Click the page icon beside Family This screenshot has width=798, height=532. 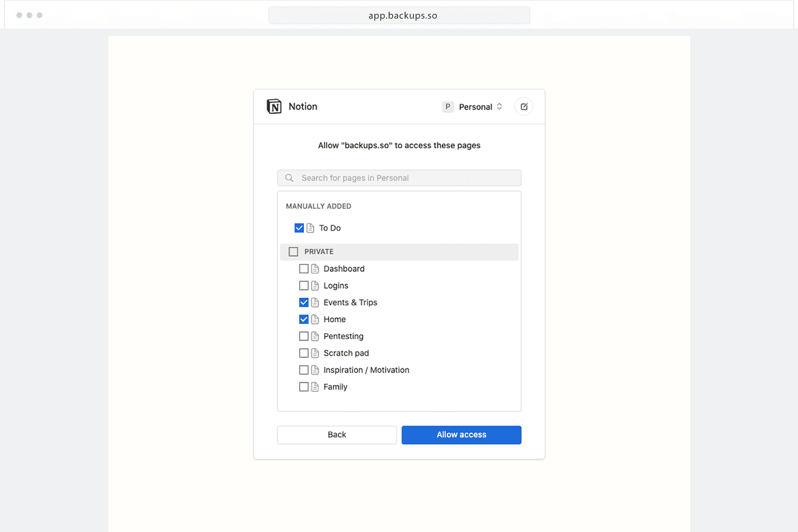click(x=316, y=386)
